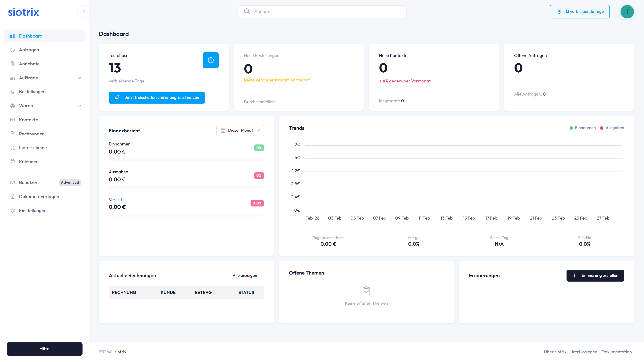The width and height of the screenshot is (644, 362).
Task: Click the Einstellungen gear icon
Action: 13,211
